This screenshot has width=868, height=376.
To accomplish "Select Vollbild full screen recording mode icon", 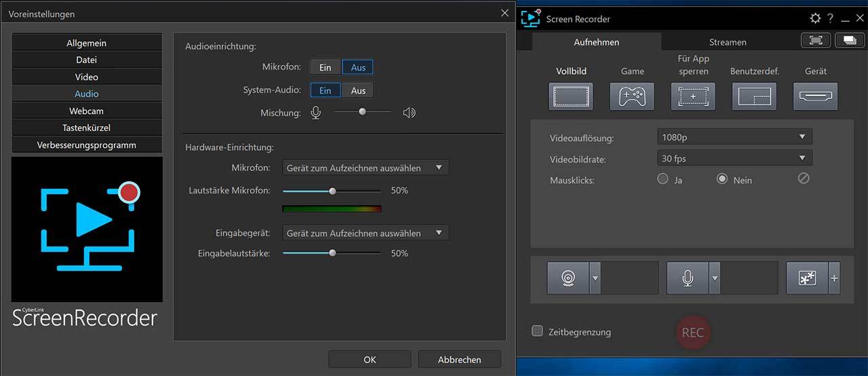I will [x=570, y=96].
